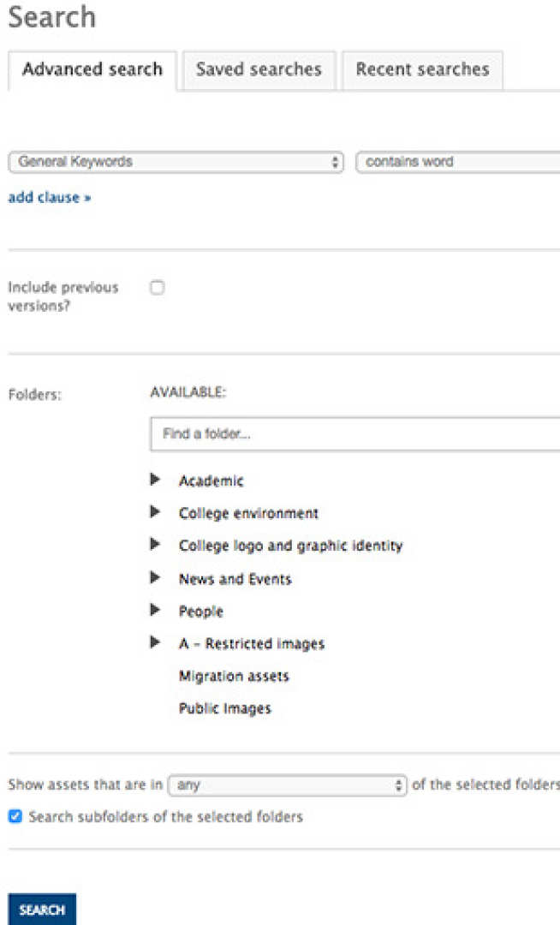Expand the A - Restricted images arrow
This screenshot has height=925, width=560.
[156, 642]
